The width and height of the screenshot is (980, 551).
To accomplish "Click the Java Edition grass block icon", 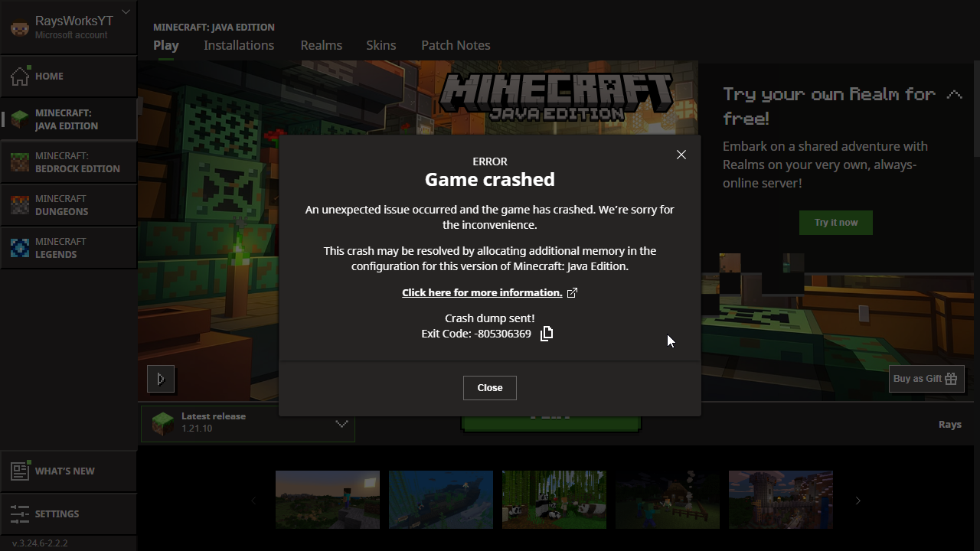I will coord(19,119).
